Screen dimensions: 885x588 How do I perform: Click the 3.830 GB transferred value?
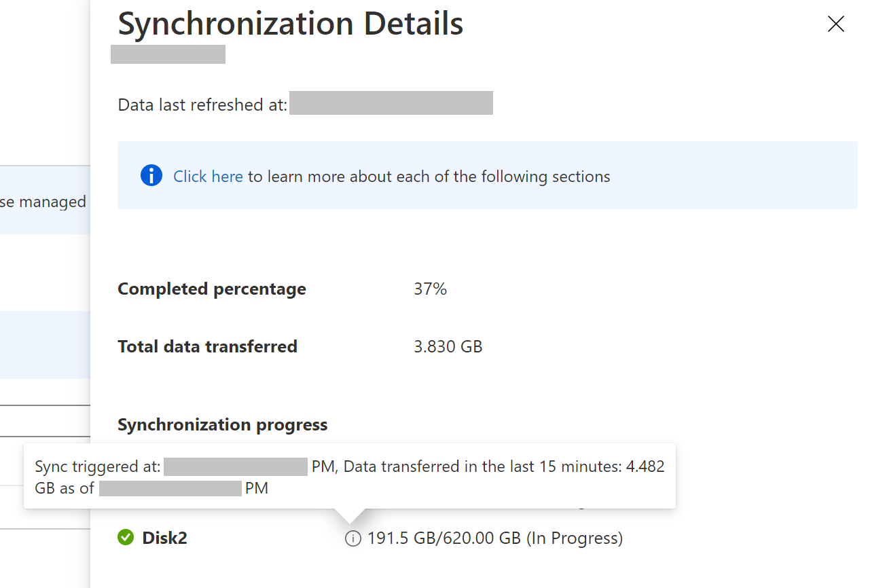pyautogui.click(x=448, y=346)
